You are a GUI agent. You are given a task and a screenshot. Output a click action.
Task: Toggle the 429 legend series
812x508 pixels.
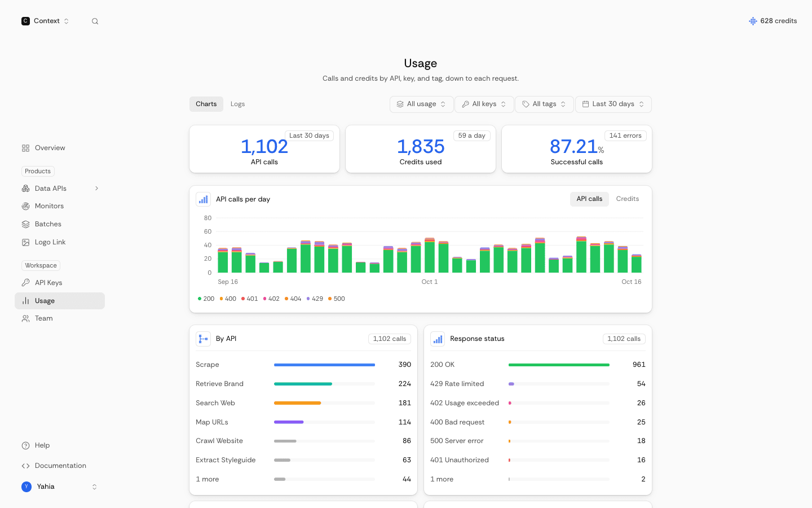(x=315, y=299)
